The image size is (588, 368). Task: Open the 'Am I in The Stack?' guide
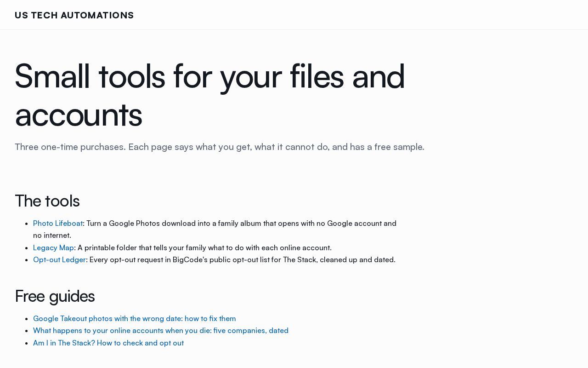click(x=108, y=343)
